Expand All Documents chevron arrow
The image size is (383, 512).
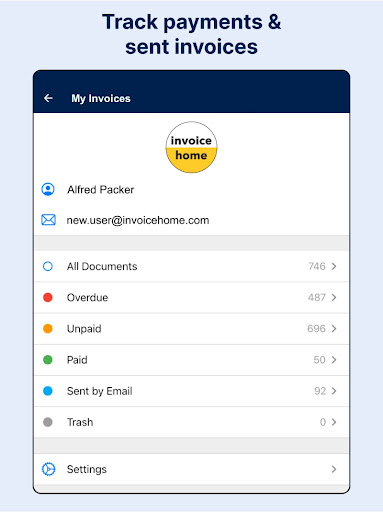tap(334, 266)
